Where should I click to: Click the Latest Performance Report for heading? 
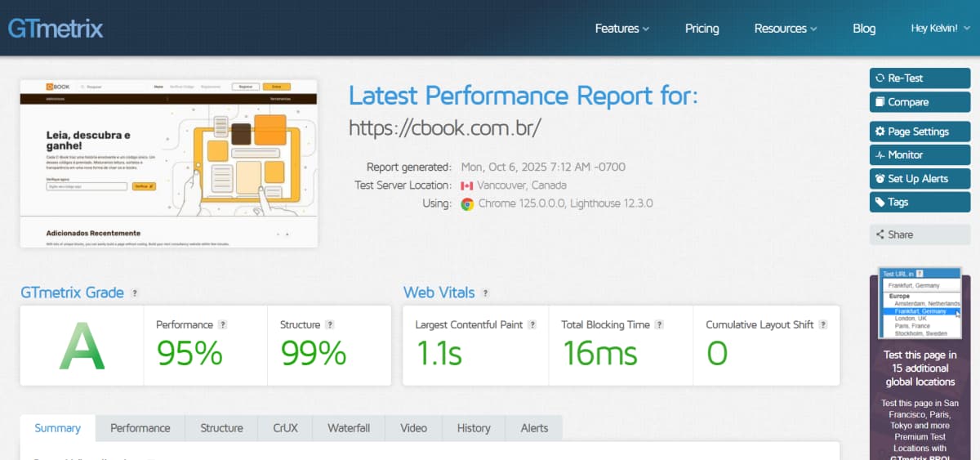pyautogui.click(x=523, y=96)
